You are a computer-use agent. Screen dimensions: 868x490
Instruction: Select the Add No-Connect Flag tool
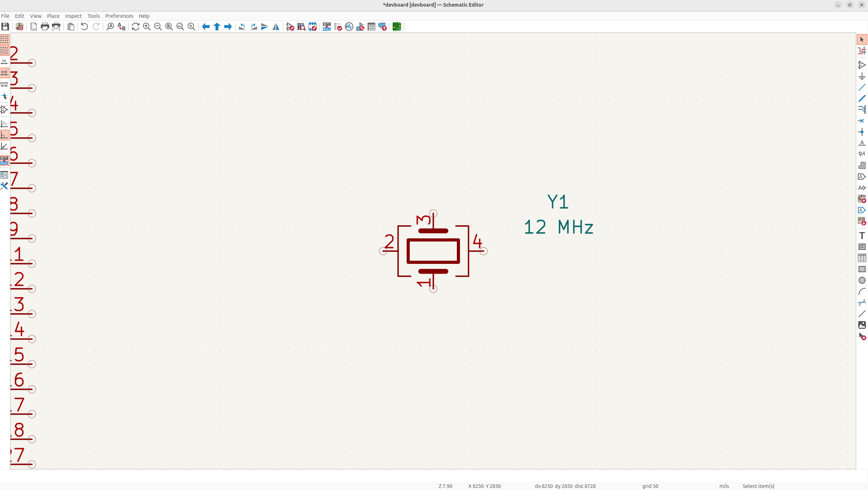pos(862,121)
